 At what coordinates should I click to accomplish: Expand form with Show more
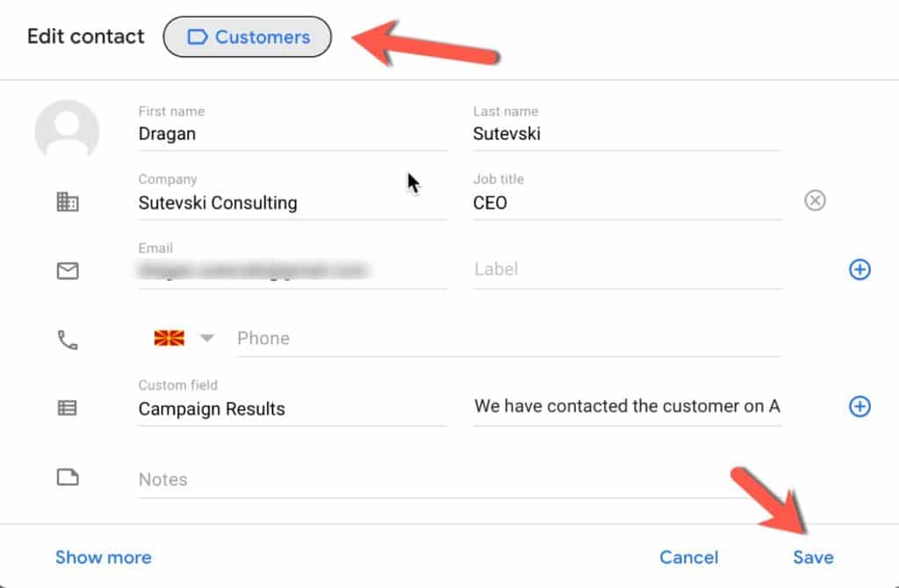(103, 557)
